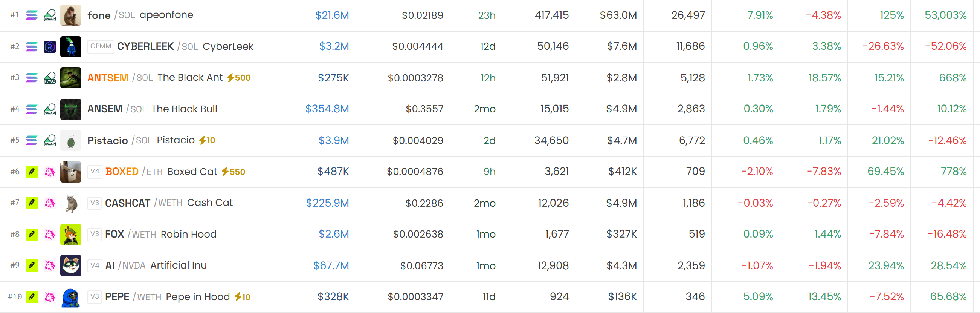Click the pink unicorn exchange icon in the PEPE row
The height and width of the screenshot is (313, 980).
(x=50, y=297)
